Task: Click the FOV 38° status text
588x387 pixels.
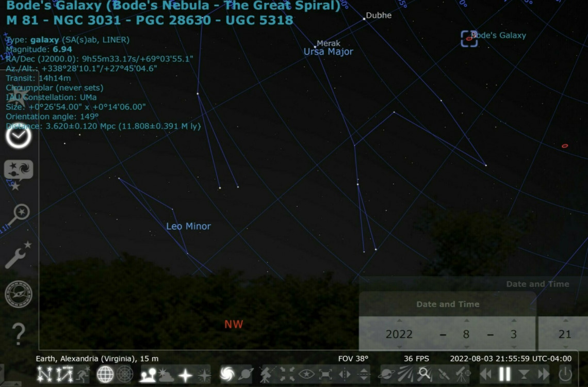Action: 353,359
